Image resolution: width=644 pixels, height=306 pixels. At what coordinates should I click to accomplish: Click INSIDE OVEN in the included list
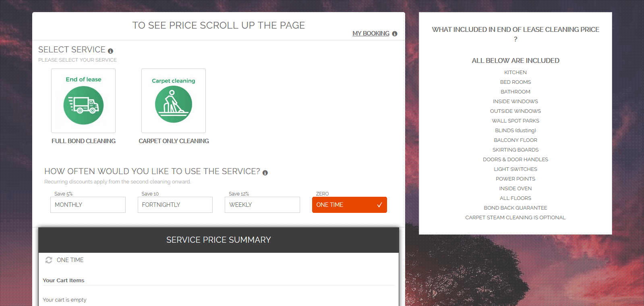516,189
